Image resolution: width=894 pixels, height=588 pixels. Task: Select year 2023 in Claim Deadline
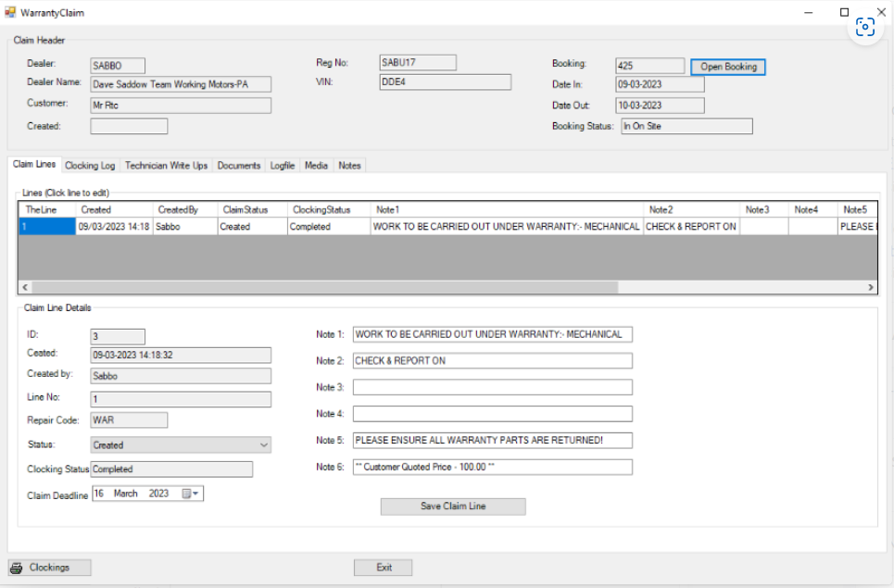coord(158,494)
